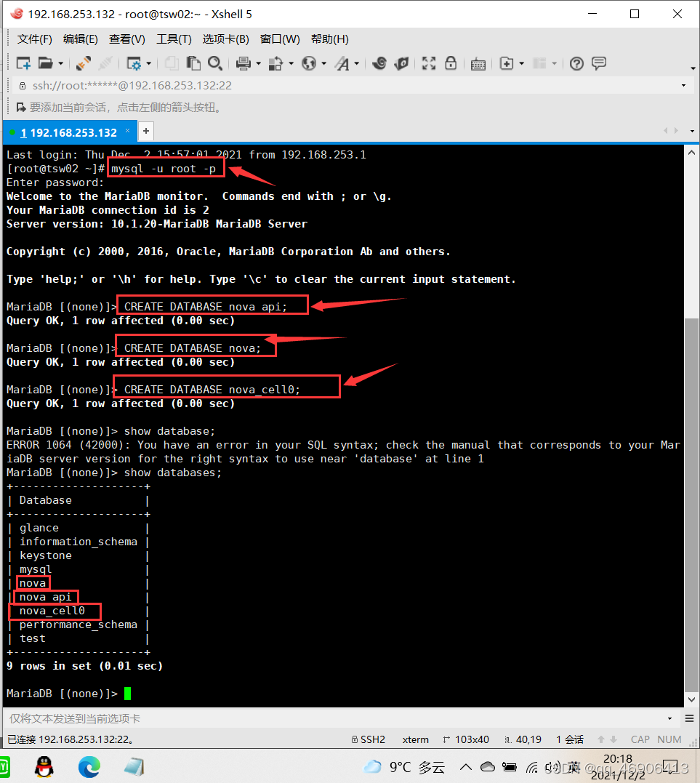Click the OneDrive cloud tray icon
The image size is (700, 783).
pyautogui.click(x=487, y=767)
